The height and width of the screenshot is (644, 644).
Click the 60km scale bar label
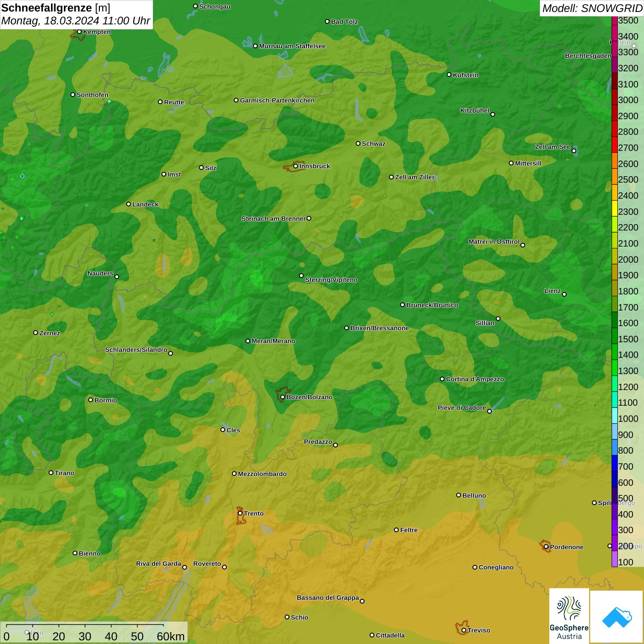coord(171,636)
